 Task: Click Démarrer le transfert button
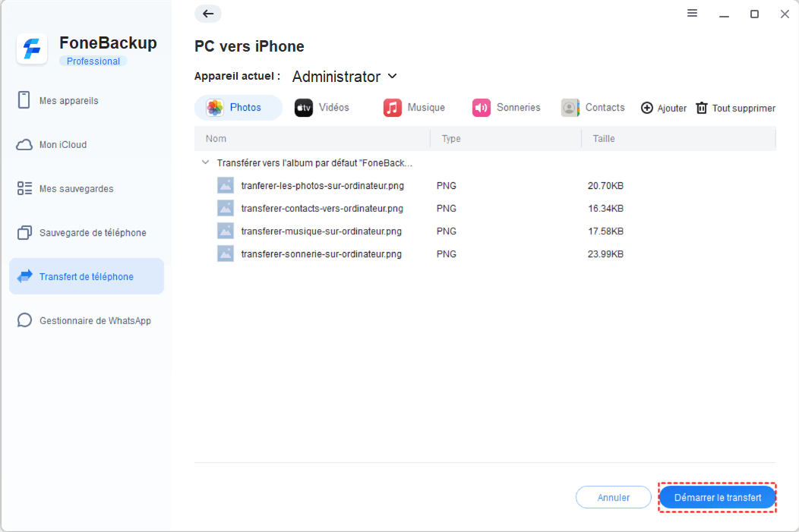(718, 497)
